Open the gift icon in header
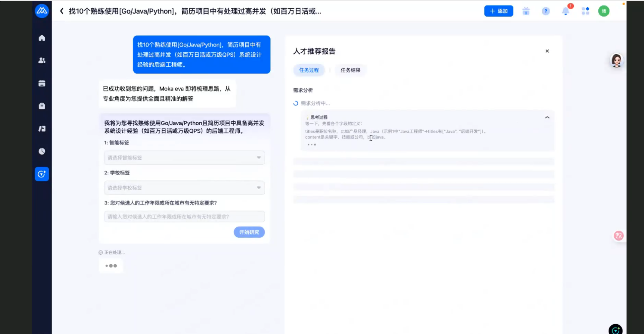 526,11
